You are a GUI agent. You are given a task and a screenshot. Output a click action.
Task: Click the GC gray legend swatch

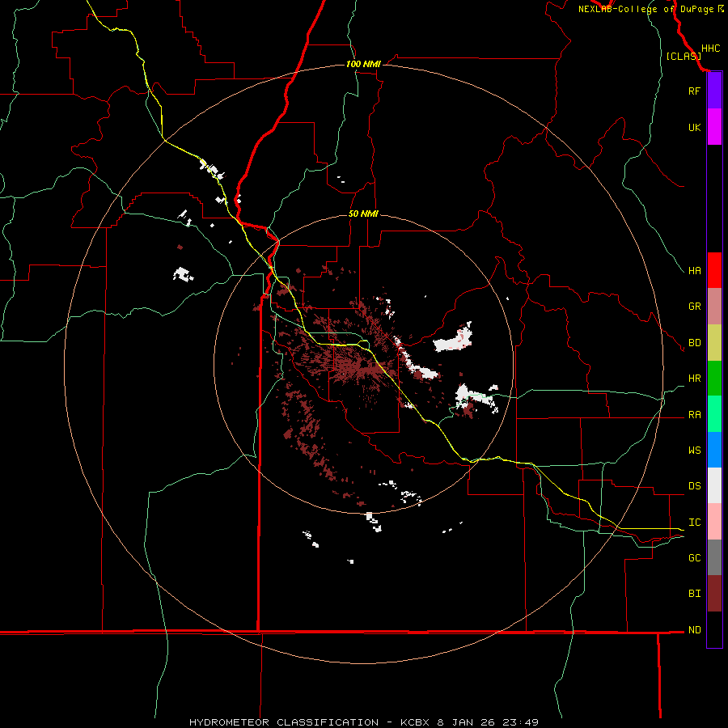pyautogui.click(x=714, y=557)
